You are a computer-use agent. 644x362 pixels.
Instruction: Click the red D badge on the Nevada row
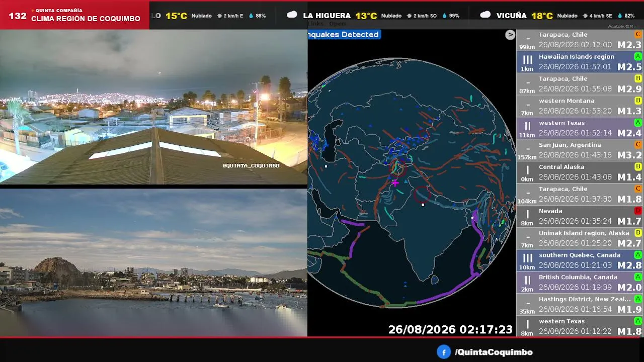pyautogui.click(x=638, y=211)
